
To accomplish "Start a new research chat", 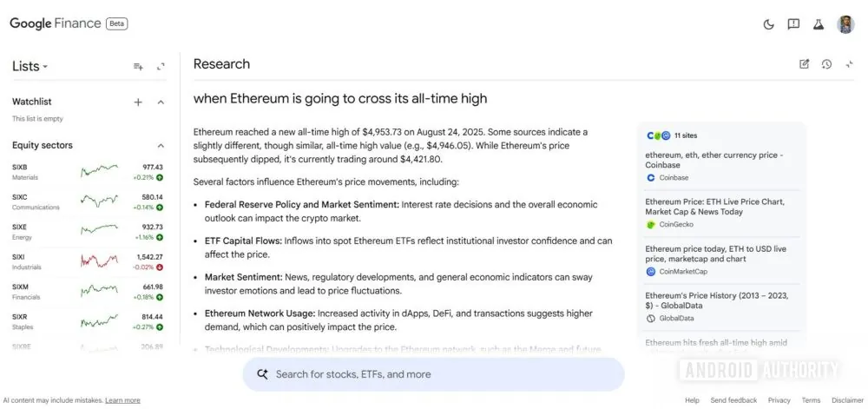I will pyautogui.click(x=804, y=64).
